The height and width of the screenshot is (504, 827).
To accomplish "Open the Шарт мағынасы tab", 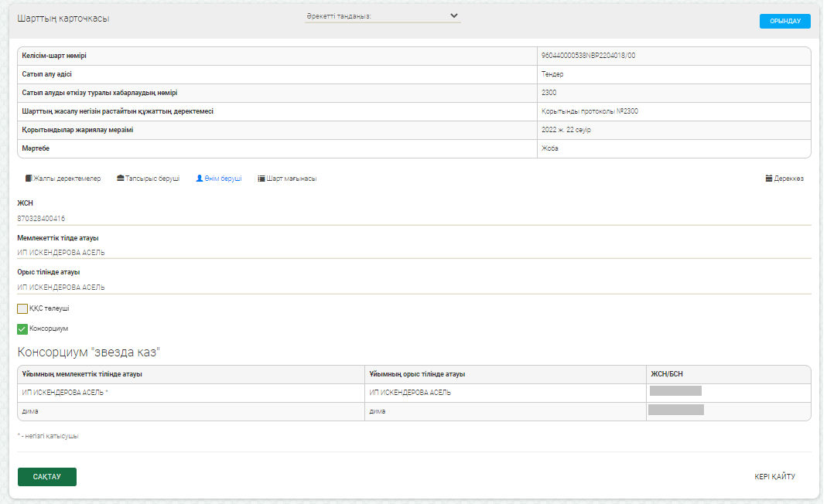I will [292, 179].
